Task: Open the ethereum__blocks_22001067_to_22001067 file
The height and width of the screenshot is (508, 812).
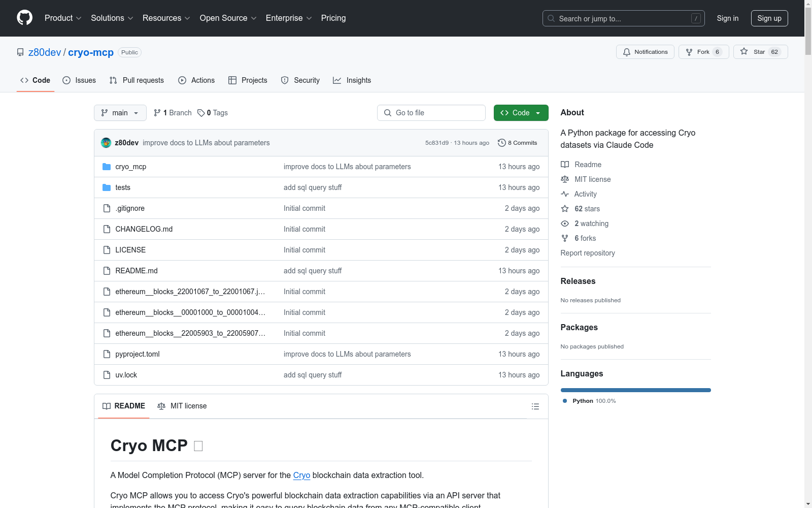Action: point(190,292)
